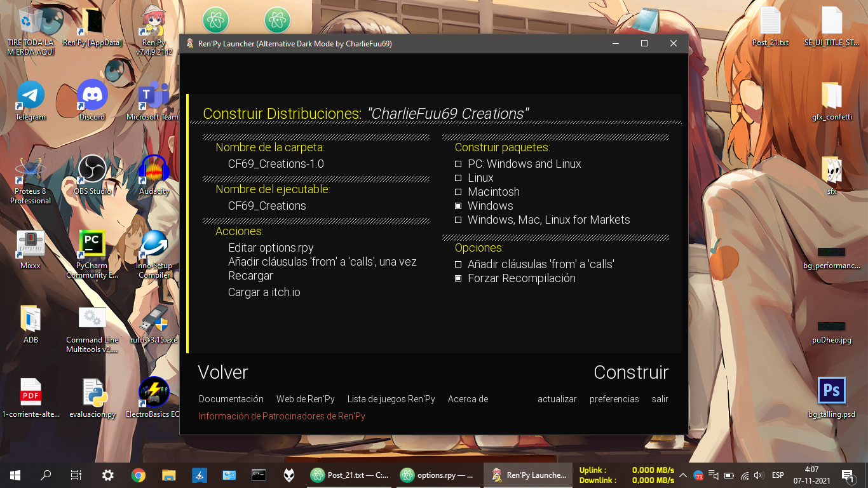This screenshot has height=488, width=868.
Task: Open the Discord desktop icon
Action: 92,96
